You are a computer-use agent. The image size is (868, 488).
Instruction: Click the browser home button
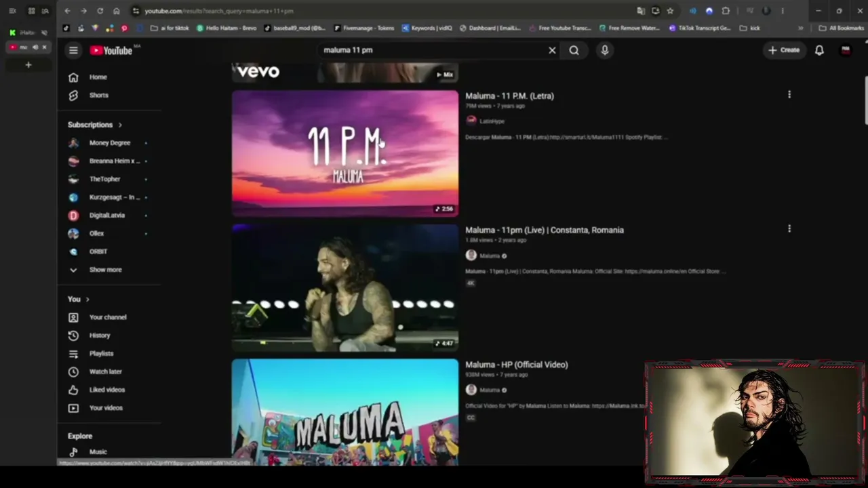point(117,11)
